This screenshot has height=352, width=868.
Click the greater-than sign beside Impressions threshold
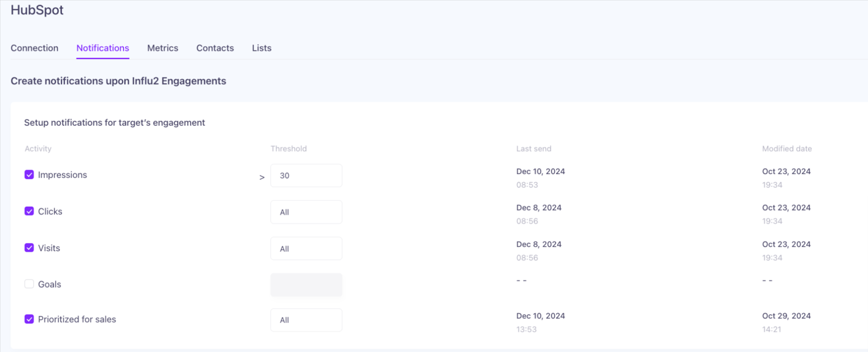pyautogui.click(x=262, y=177)
